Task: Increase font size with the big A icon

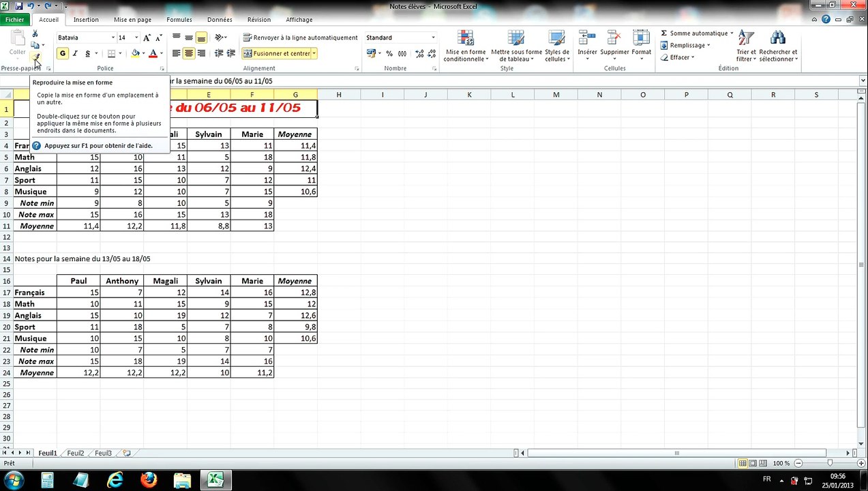Action: point(147,38)
